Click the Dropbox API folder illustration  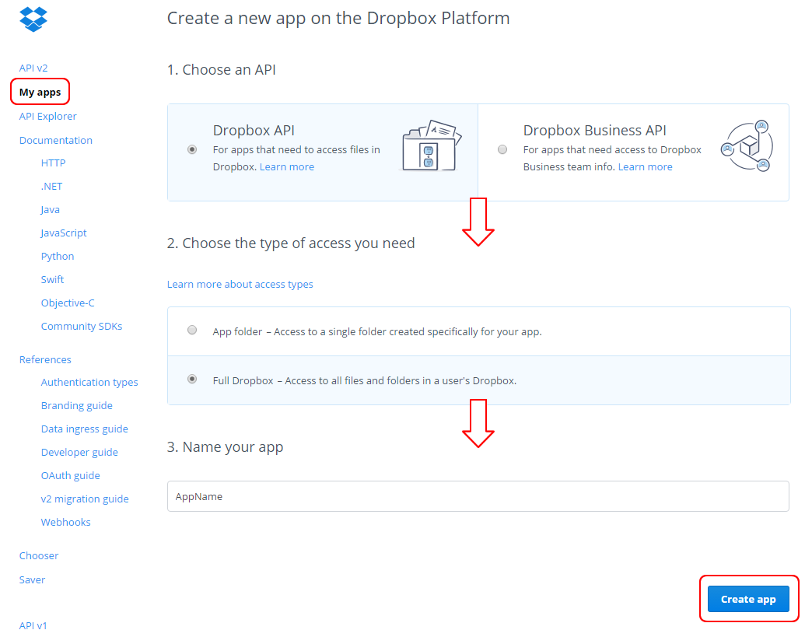point(432,145)
